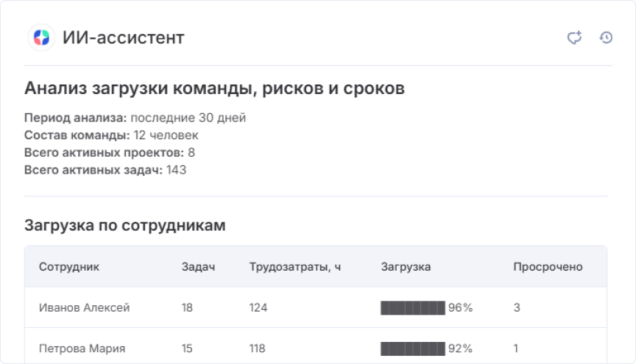Select the Петрова Мария employee name

(x=82, y=349)
